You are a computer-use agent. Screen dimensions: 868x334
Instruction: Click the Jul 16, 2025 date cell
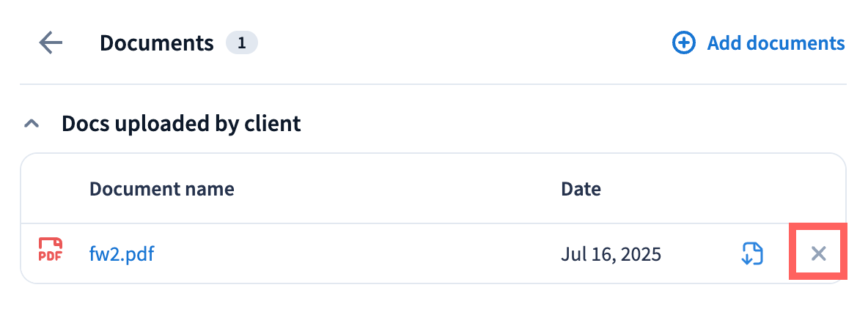tap(611, 254)
